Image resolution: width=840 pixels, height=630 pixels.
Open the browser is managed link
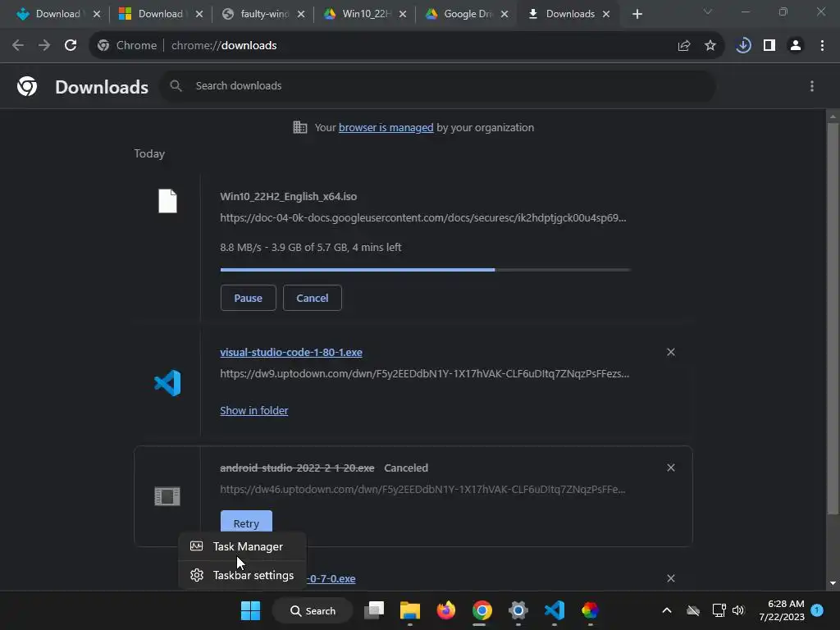(386, 127)
